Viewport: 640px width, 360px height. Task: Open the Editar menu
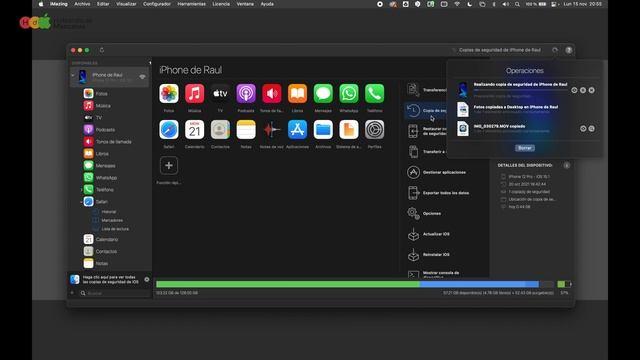click(x=103, y=4)
